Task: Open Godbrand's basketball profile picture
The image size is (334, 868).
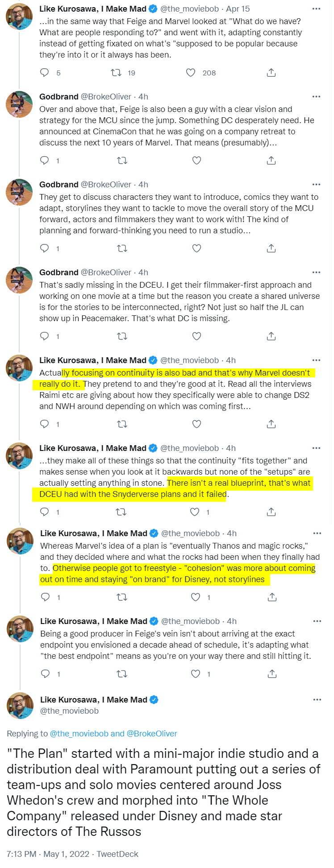Action: 19,104
